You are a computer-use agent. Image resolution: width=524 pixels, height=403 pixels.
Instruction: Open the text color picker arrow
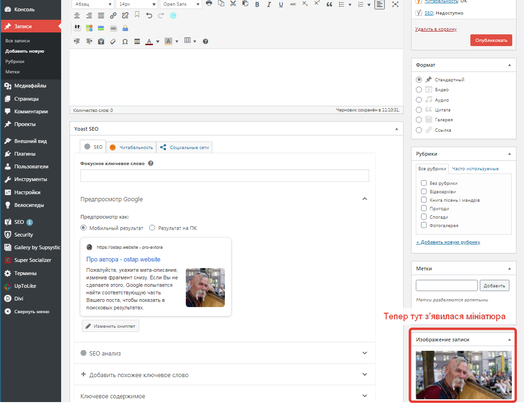click(158, 41)
